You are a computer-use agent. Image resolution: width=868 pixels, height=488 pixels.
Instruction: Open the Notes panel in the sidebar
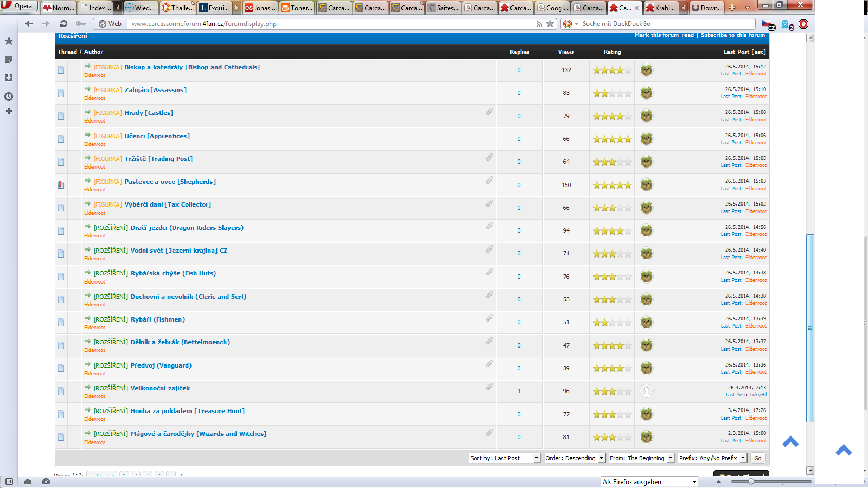click(x=9, y=60)
